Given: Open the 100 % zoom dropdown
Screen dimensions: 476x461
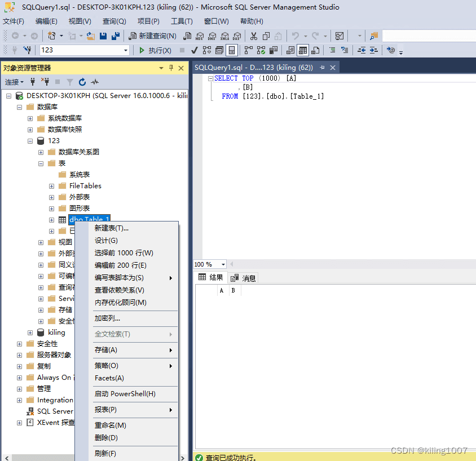Looking at the screenshot, I should [x=223, y=264].
